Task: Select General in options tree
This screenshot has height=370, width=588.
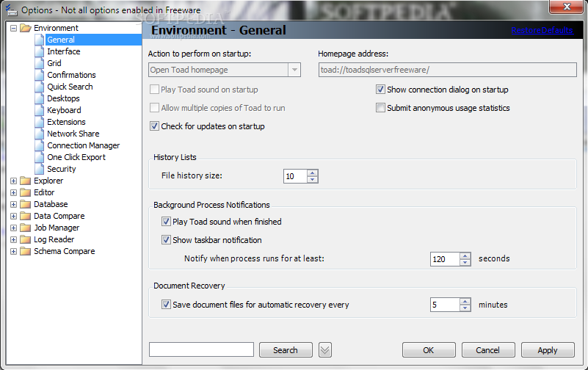Action: tap(61, 40)
